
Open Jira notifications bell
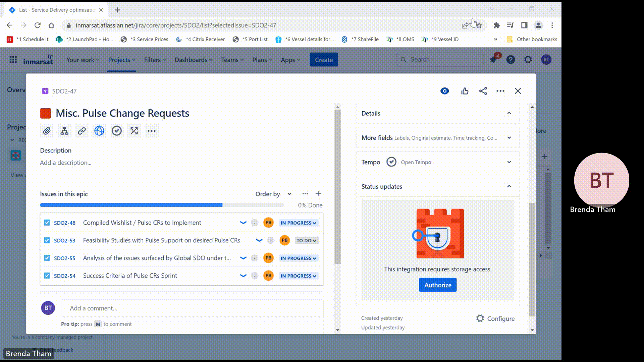pyautogui.click(x=493, y=60)
